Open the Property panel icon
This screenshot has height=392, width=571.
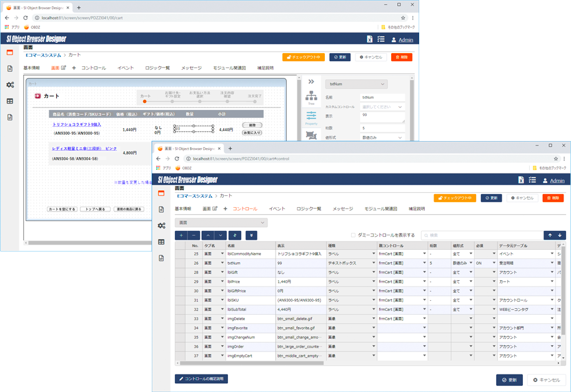311,117
